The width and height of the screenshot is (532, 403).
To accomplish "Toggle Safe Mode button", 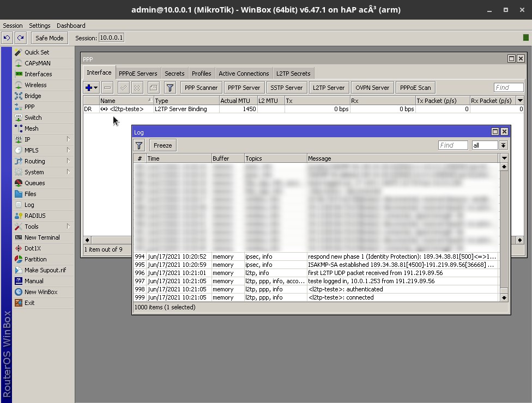I will coord(50,38).
